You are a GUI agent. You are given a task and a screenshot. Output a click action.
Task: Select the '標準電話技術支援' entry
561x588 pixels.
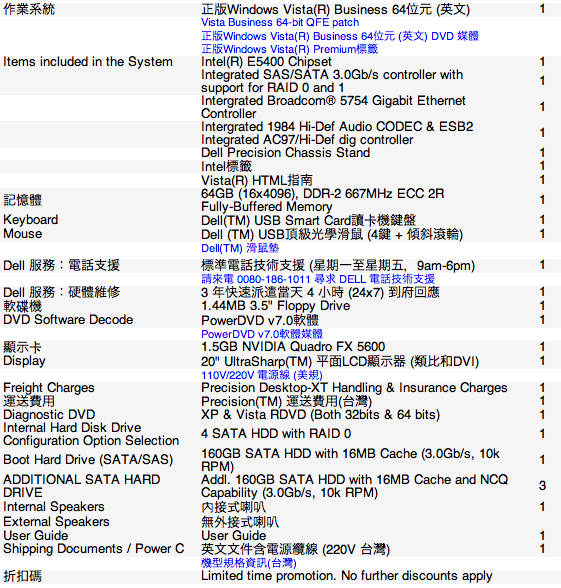pos(338,266)
